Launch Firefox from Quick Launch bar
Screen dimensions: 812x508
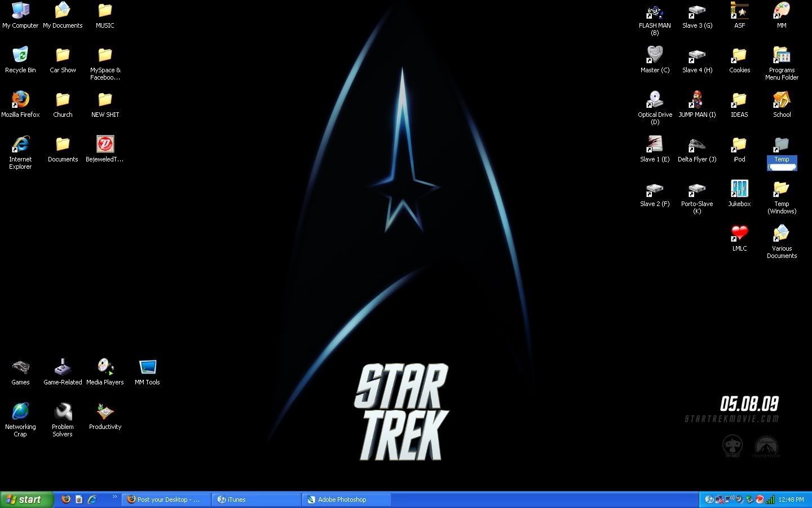click(66, 500)
